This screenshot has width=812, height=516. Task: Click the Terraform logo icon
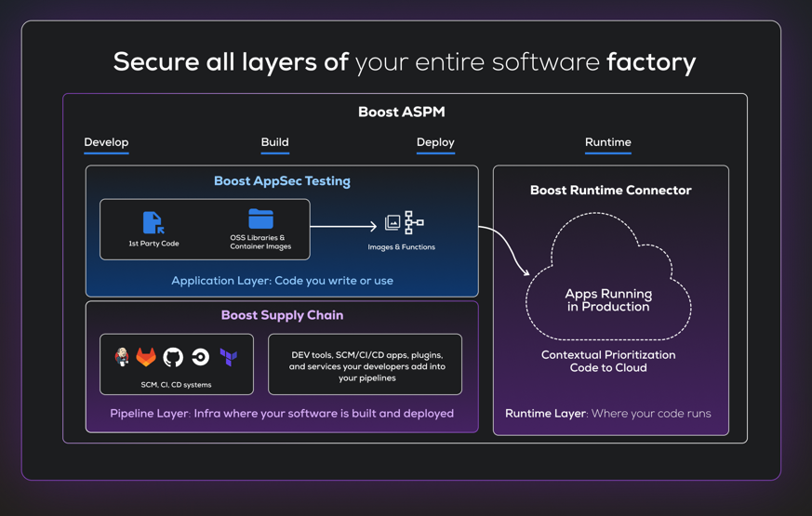(229, 357)
